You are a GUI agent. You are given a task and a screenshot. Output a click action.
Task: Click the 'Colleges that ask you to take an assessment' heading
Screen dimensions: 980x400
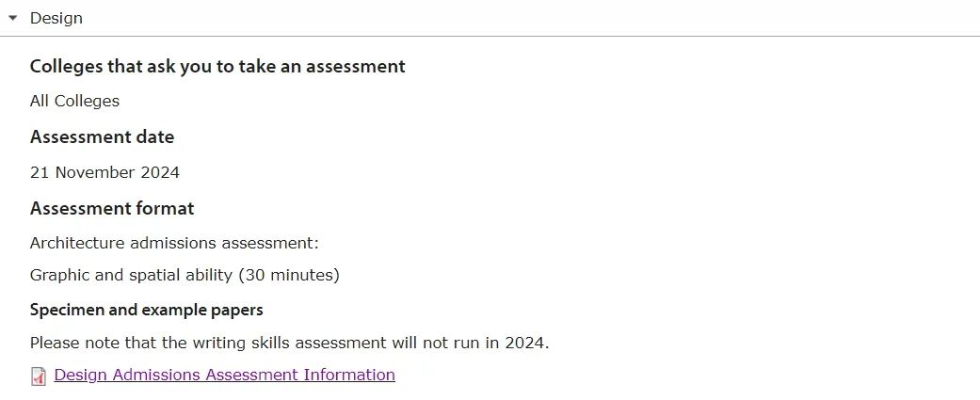click(217, 66)
